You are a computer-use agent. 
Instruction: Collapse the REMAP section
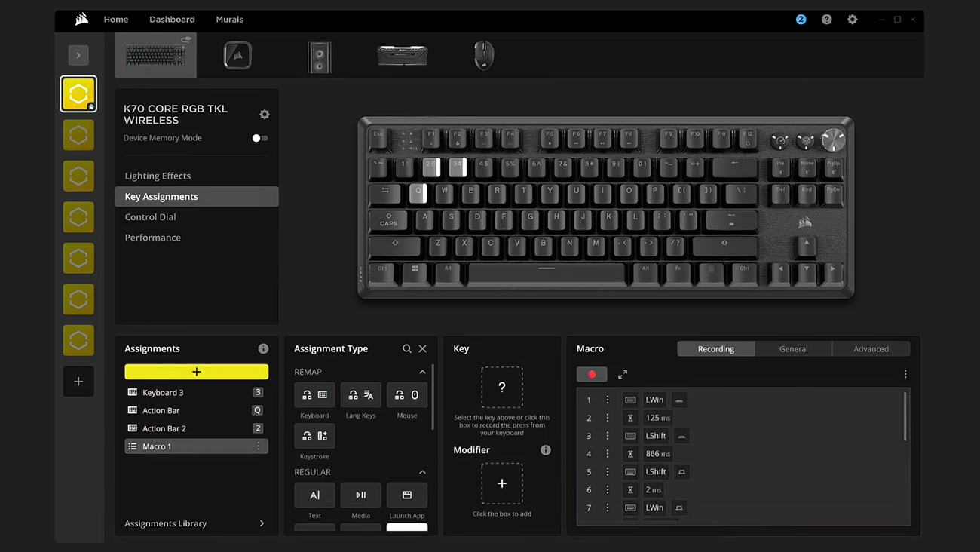tap(422, 371)
